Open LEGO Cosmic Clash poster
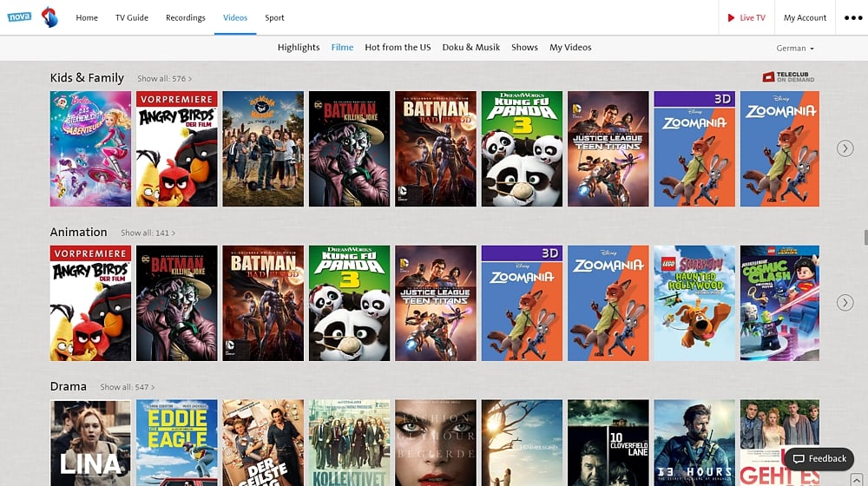The height and width of the screenshot is (486, 868). click(x=779, y=304)
